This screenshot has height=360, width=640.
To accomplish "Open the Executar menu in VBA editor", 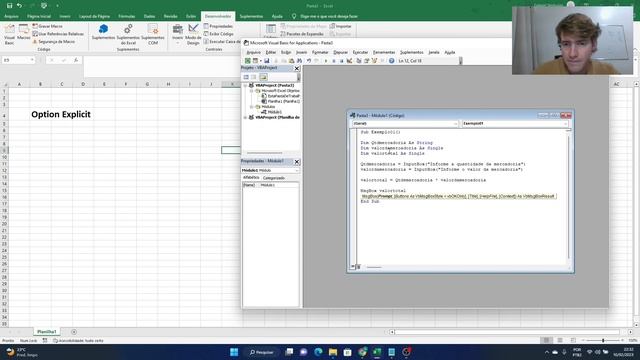I will point(360,52).
